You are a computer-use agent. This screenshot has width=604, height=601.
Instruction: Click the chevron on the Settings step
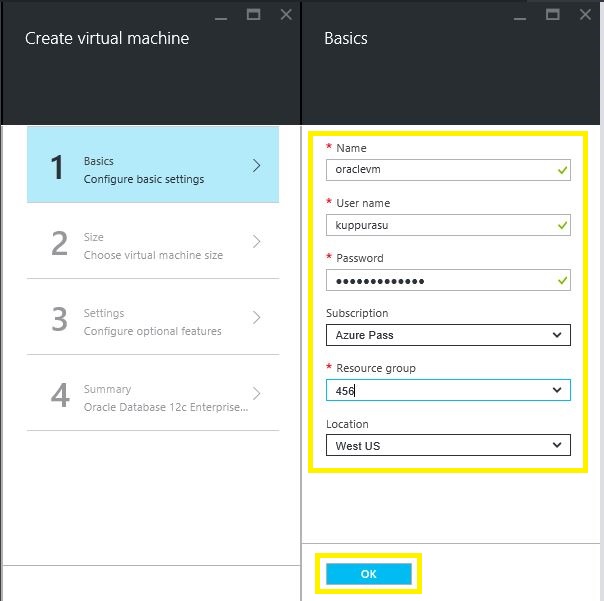[257, 318]
